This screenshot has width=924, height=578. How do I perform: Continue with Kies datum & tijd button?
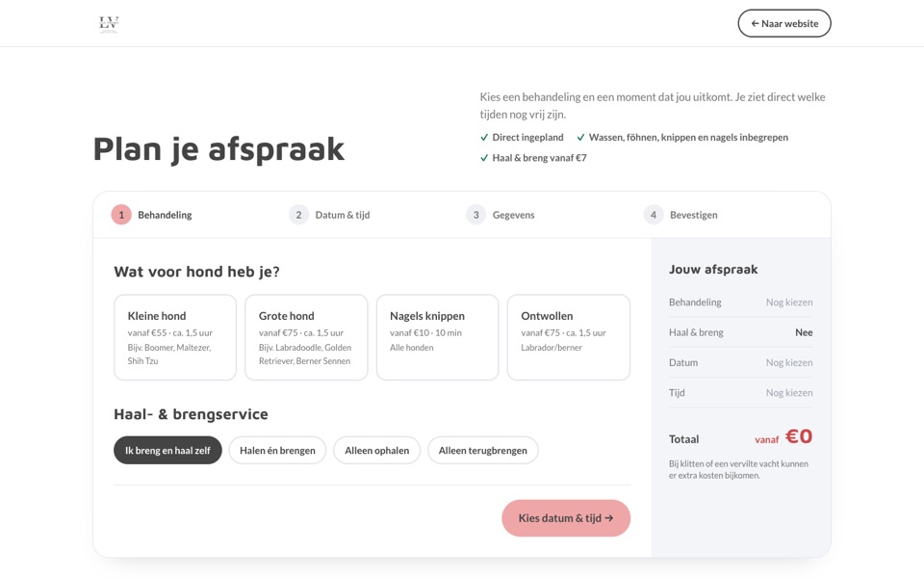pyautogui.click(x=566, y=518)
